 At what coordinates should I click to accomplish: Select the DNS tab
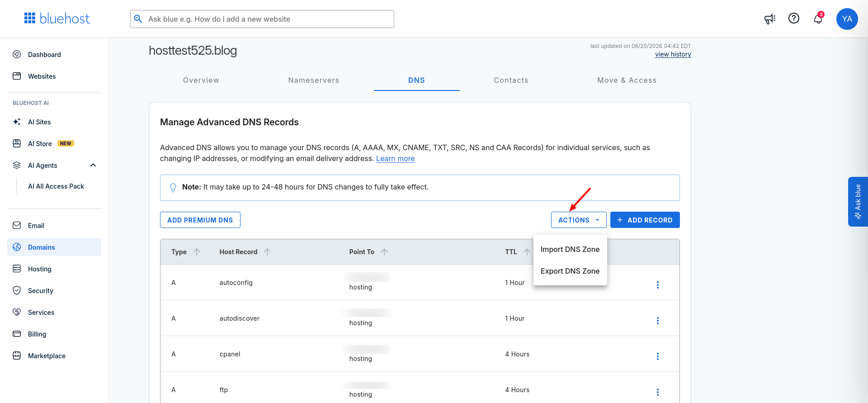416,80
